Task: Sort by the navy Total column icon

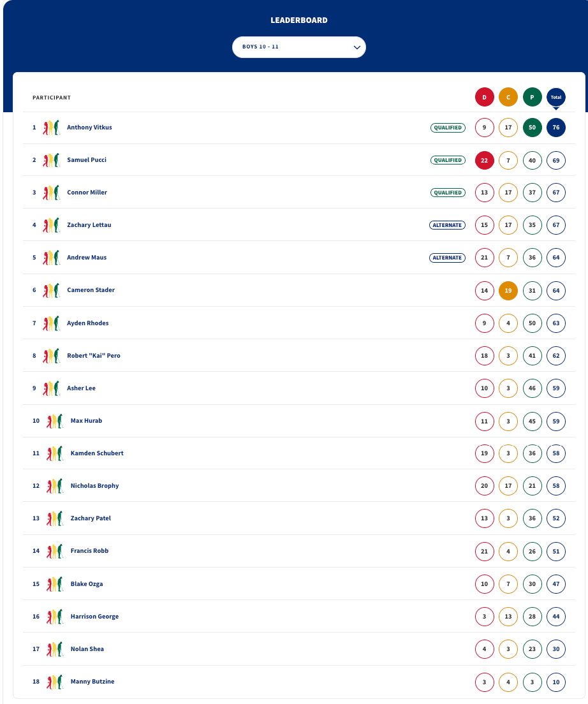Action: (x=556, y=97)
